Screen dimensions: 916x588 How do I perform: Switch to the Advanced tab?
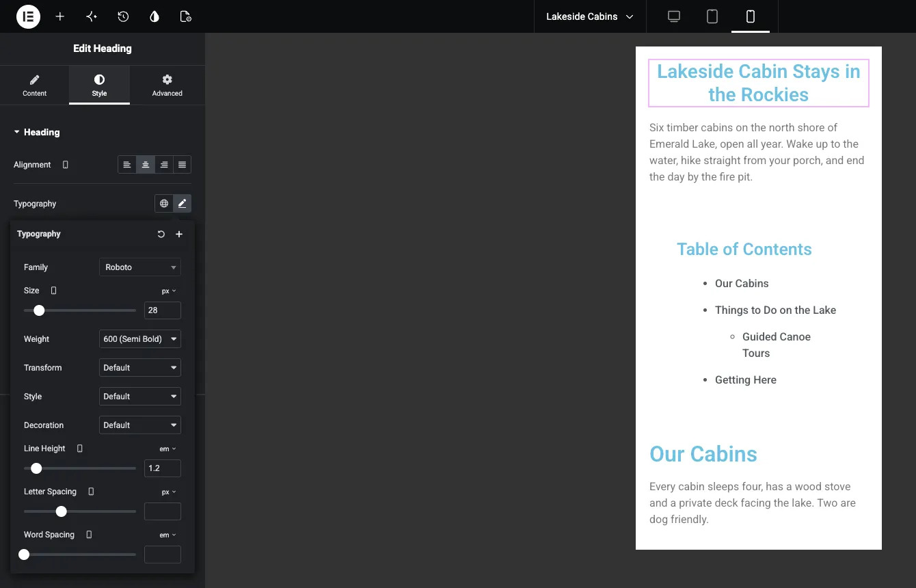tap(167, 85)
